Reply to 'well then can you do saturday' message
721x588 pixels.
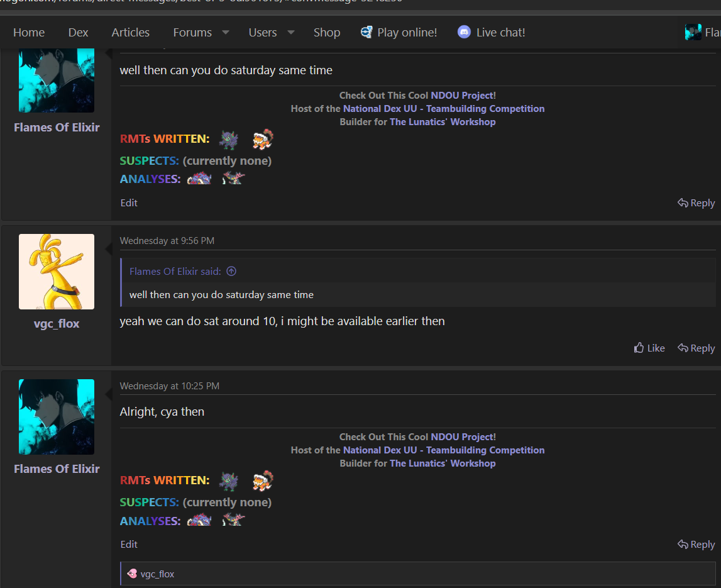click(696, 202)
